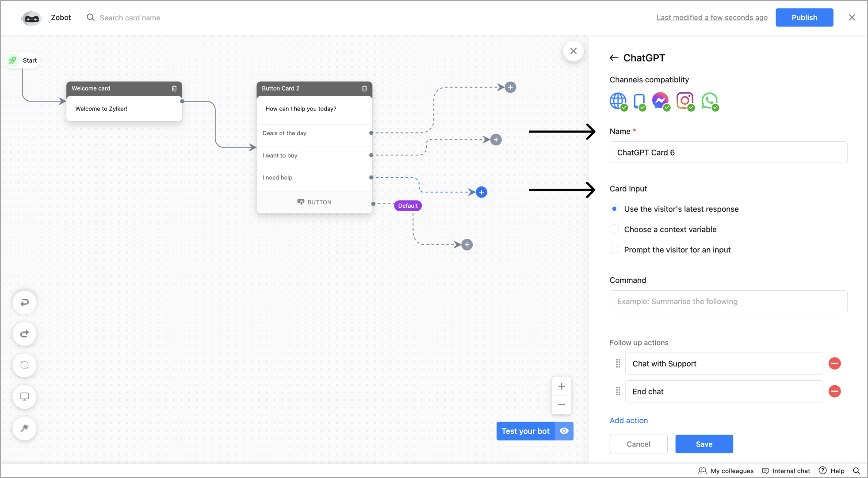Click the search magnifier icon in header
The width and height of the screenshot is (868, 478).
pyautogui.click(x=91, y=18)
